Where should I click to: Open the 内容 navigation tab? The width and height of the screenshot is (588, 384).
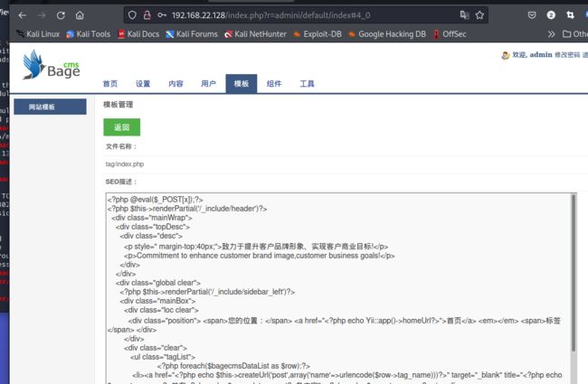coord(175,84)
